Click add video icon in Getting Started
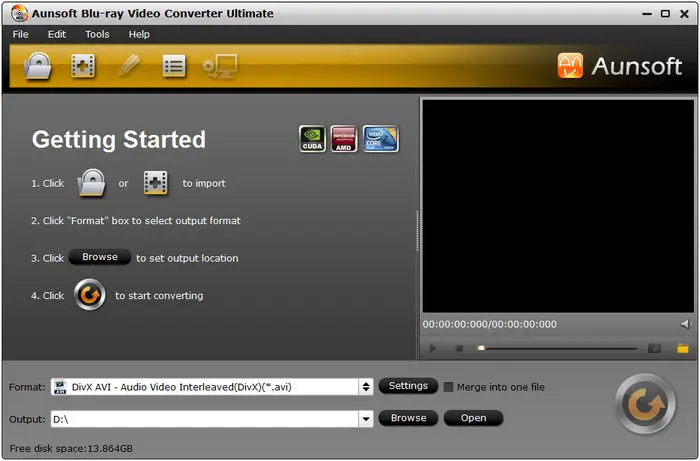The image size is (700, 461). pos(156,183)
